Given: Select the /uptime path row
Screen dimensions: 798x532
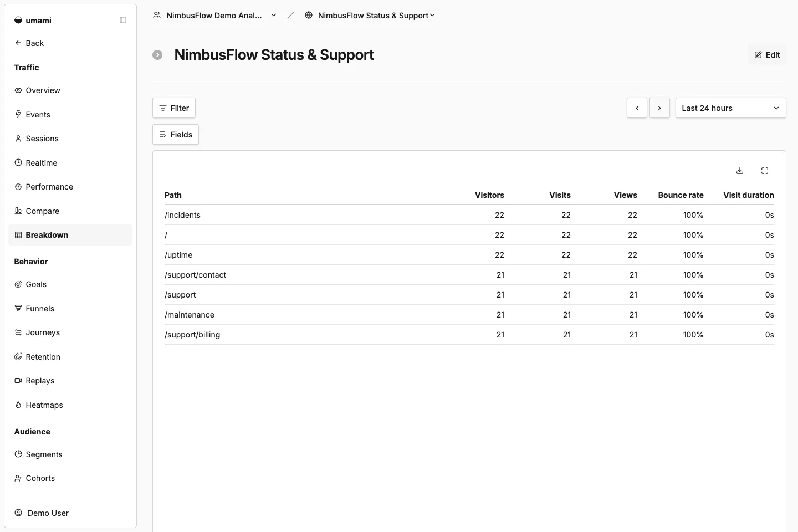Looking at the screenshot, I should (469, 255).
